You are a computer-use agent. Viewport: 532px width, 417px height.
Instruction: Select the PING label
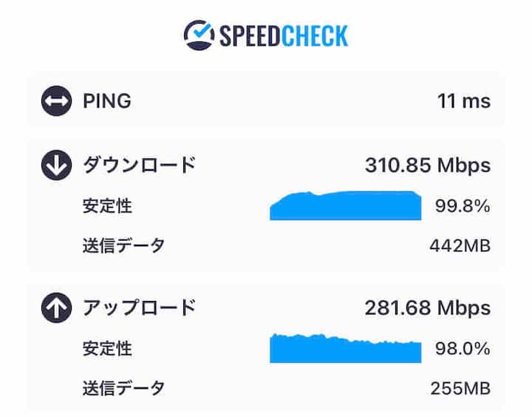click(x=106, y=101)
